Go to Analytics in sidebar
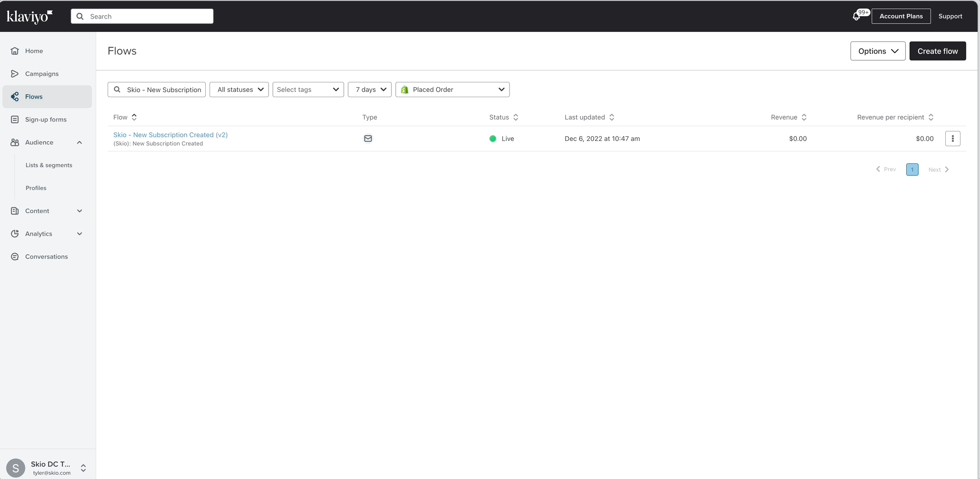 click(x=39, y=234)
